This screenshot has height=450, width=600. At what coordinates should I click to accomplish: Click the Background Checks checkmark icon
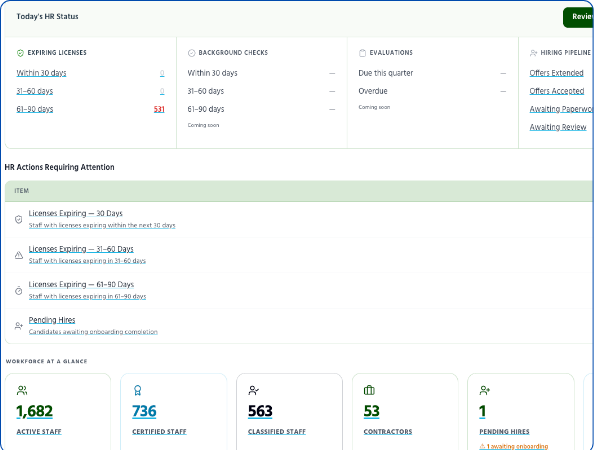pyautogui.click(x=191, y=53)
